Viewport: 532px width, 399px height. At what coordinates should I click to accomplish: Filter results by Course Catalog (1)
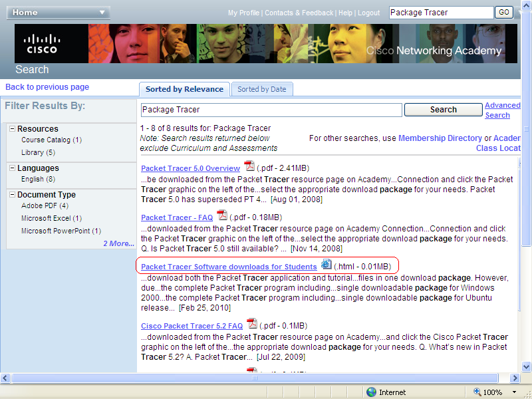point(52,140)
